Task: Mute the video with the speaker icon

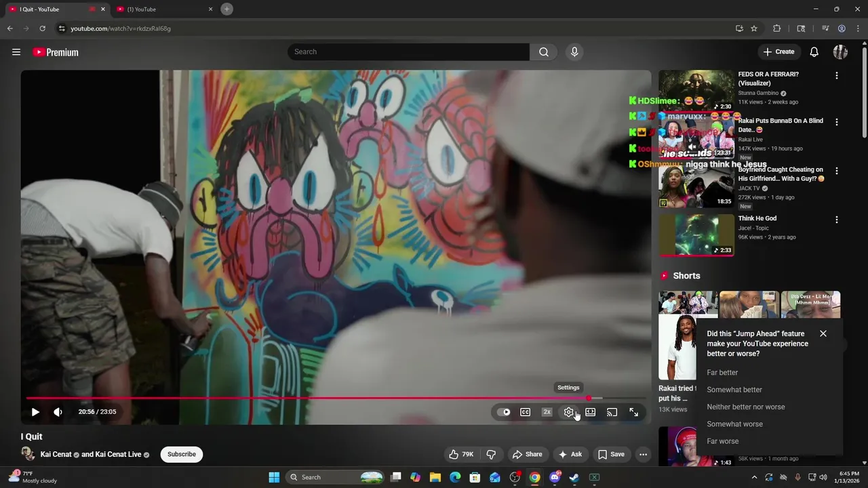Action: pos(58,411)
